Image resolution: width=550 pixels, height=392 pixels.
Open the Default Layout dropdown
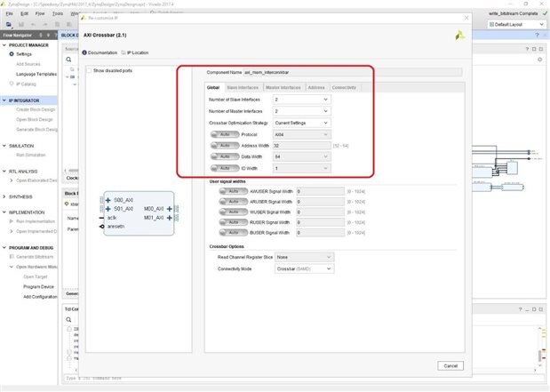pyautogui.click(x=516, y=25)
